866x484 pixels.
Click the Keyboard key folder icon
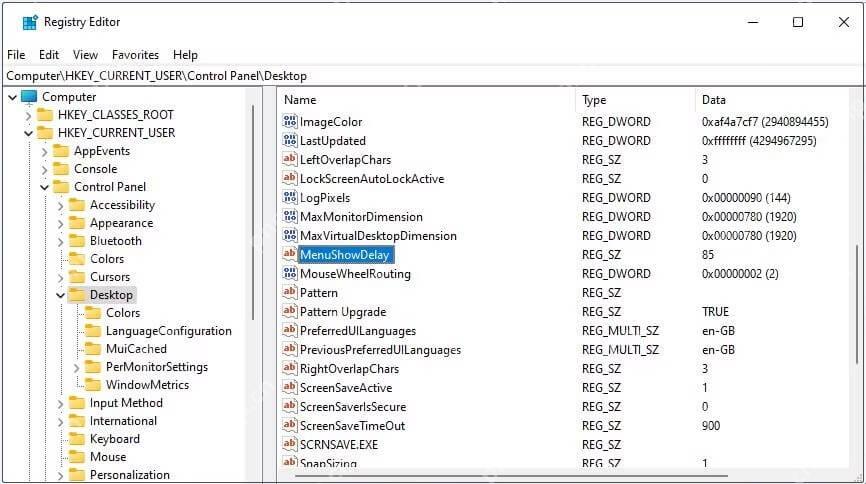pos(77,439)
